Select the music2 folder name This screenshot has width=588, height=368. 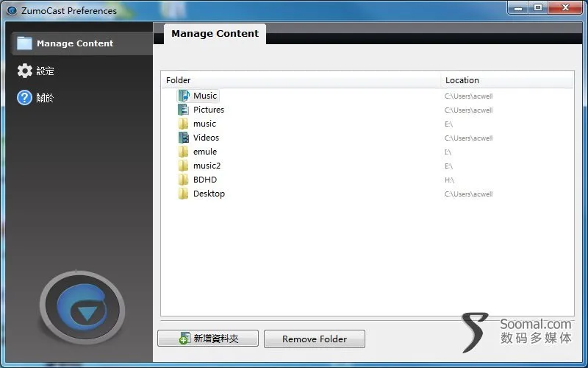207,166
